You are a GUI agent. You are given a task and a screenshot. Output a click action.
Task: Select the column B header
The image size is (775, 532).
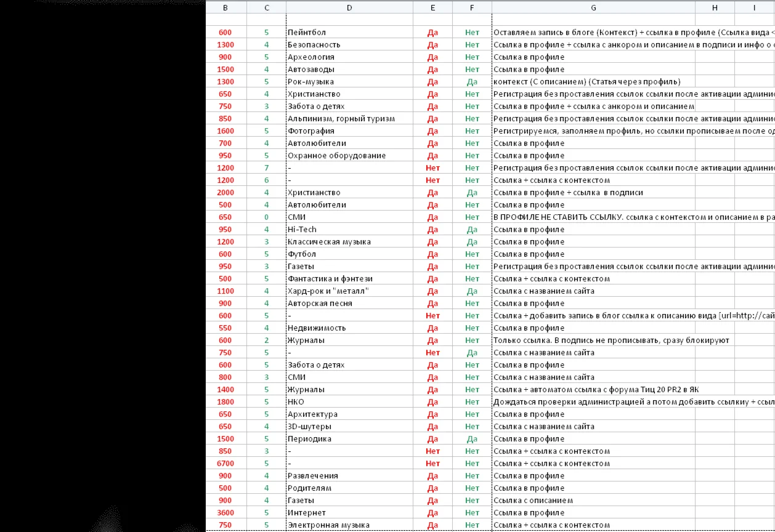[x=225, y=7]
